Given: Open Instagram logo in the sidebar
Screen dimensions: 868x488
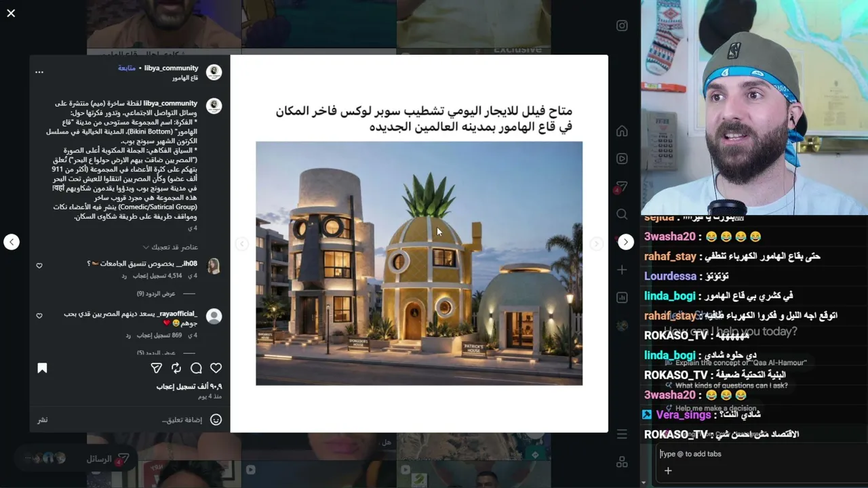Looking at the screenshot, I should pyautogui.click(x=622, y=26).
